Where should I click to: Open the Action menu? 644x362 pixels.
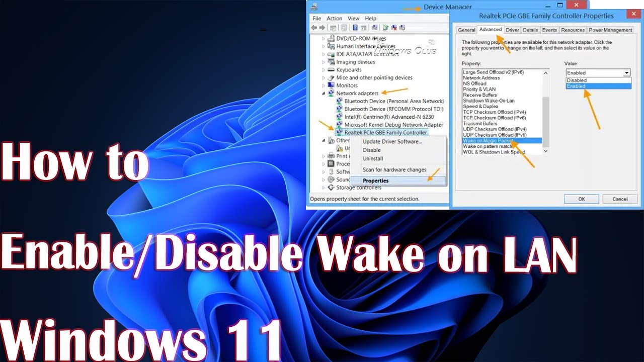pyautogui.click(x=334, y=19)
